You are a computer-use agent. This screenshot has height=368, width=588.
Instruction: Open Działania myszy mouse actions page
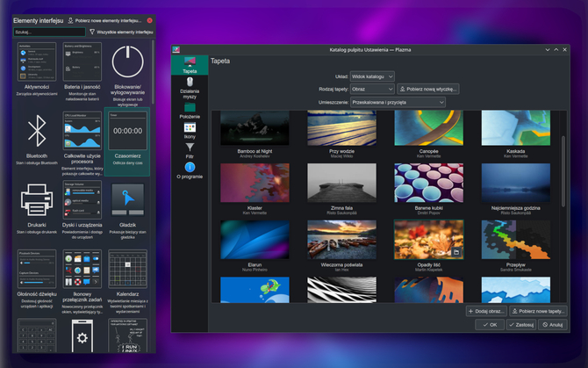[190, 88]
